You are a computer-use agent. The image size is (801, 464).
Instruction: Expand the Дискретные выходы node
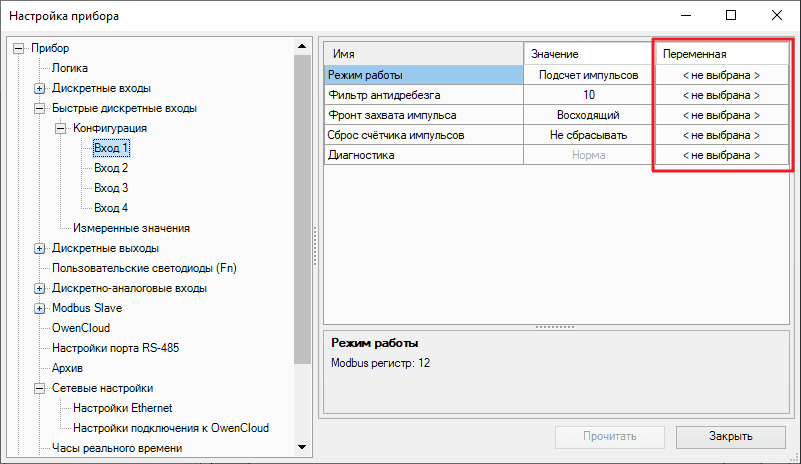pos(40,248)
